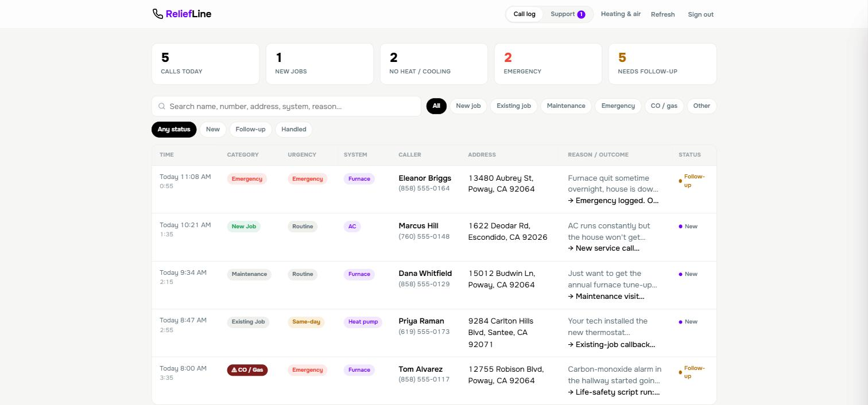
Task: Filter calls by Emergency category
Action: [618, 106]
